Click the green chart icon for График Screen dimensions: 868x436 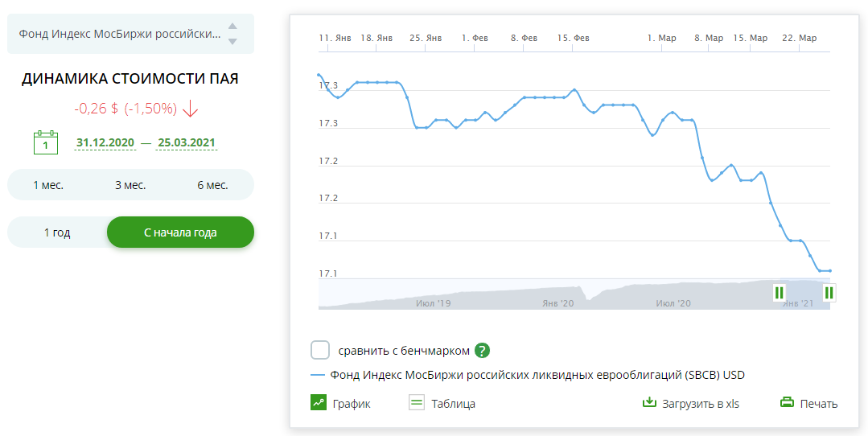click(x=319, y=403)
